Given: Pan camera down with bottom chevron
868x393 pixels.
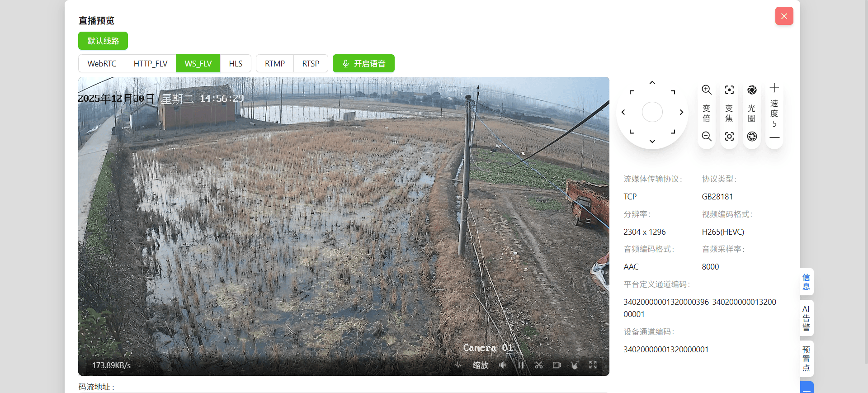Looking at the screenshot, I should pyautogui.click(x=652, y=142).
